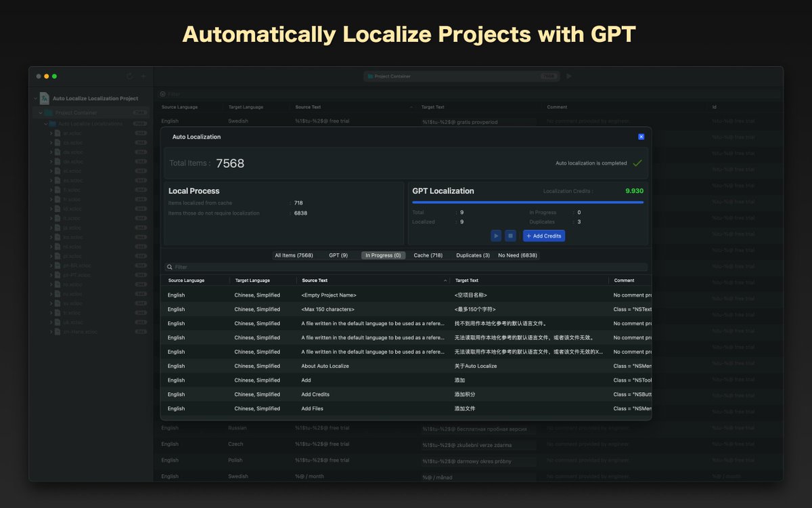Start GPT localization with the play button
The width and height of the screenshot is (812, 508).
click(x=496, y=236)
